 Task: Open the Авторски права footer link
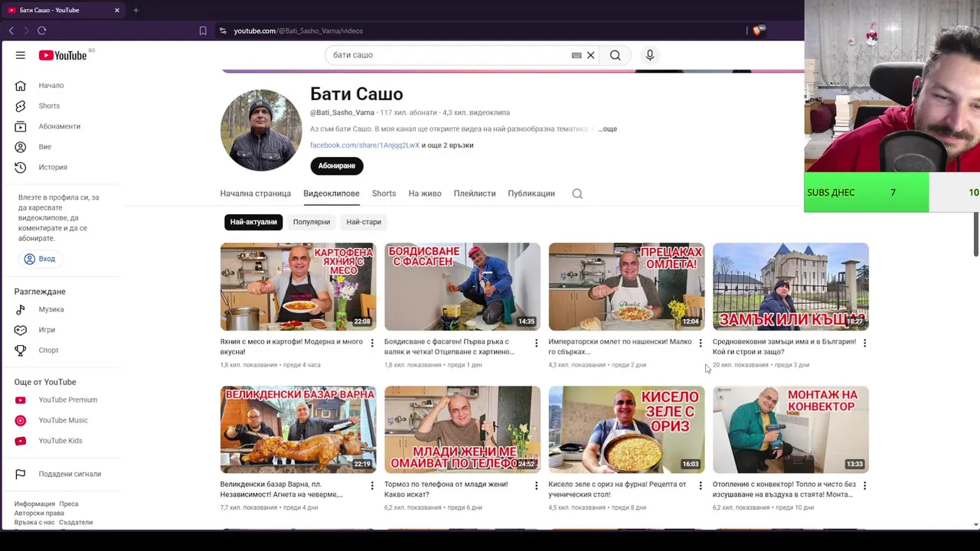pos(39,514)
